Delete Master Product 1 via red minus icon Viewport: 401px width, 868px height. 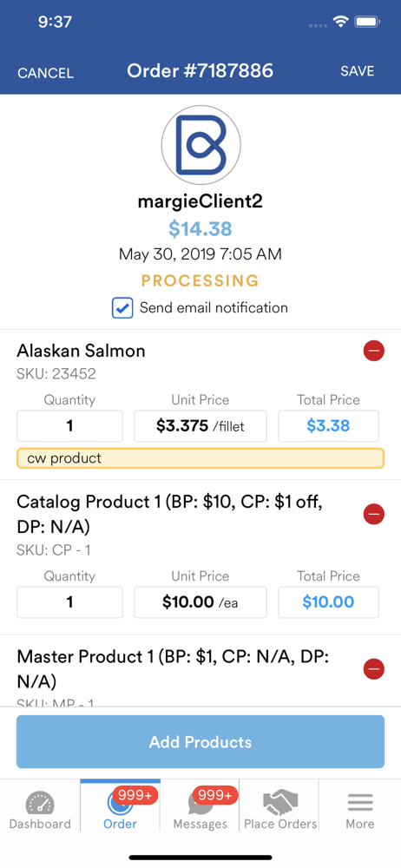point(374,668)
